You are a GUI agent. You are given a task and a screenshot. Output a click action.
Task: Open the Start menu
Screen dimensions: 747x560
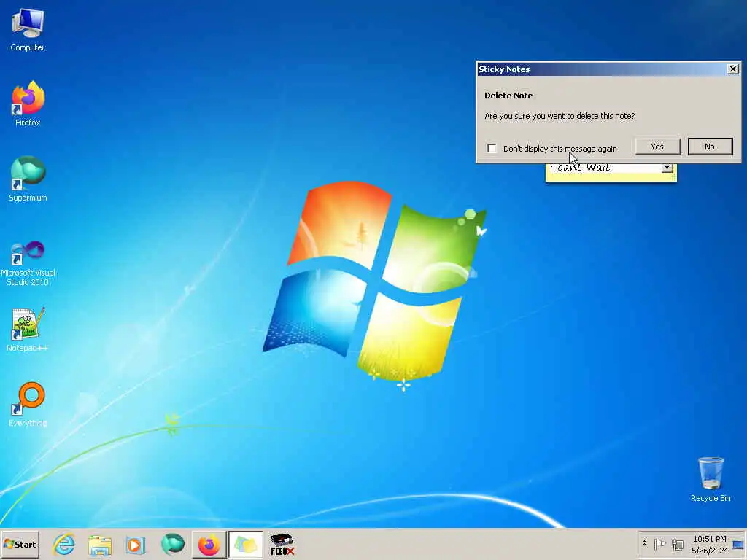(x=20, y=544)
